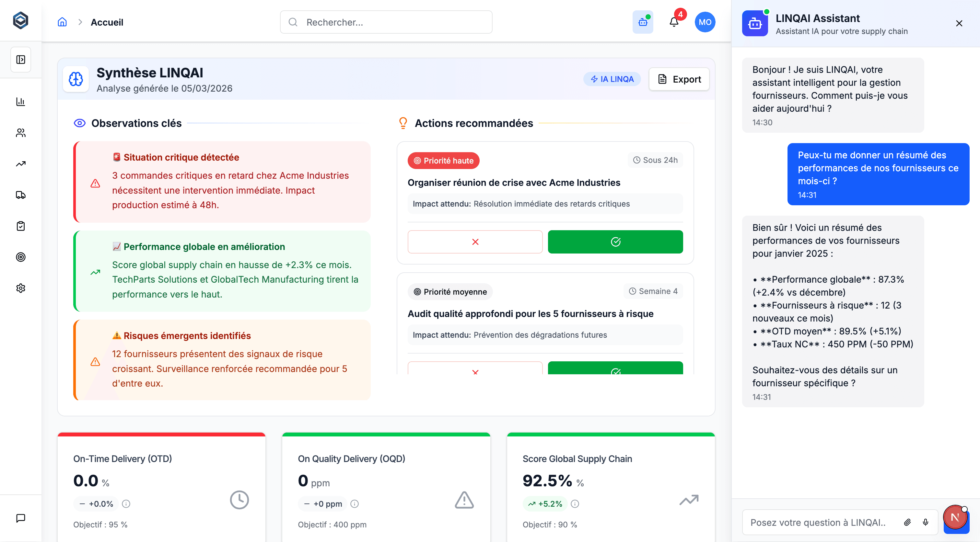
Task: Activate voice input with the microphone icon
Action: point(925,522)
